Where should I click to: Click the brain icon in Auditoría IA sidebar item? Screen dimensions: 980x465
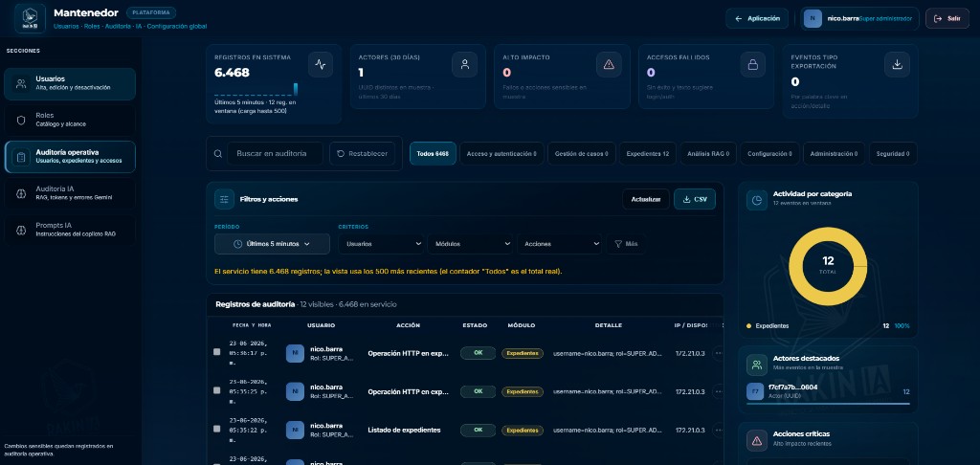[21, 193]
